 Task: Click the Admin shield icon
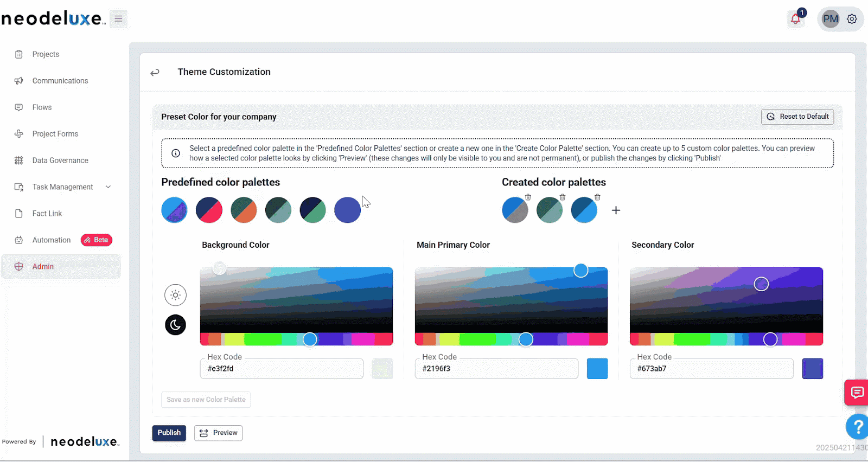click(x=19, y=267)
